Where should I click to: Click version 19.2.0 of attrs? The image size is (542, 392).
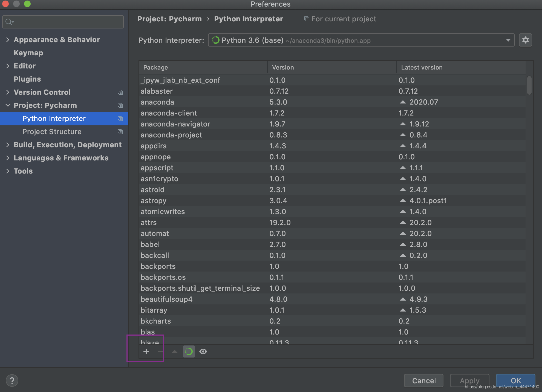tap(280, 223)
